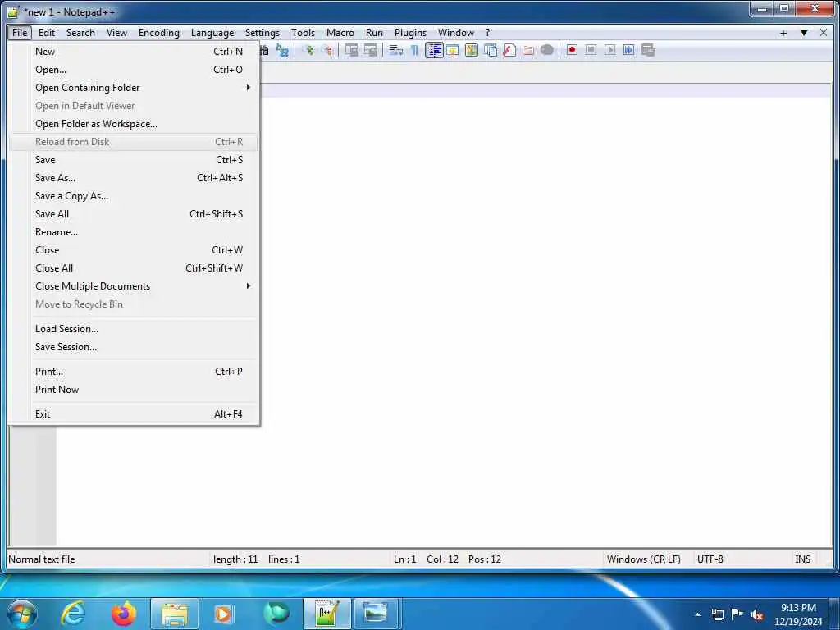840x630 pixels.
Task: Toggle INS insert mode in the status bar
Action: (802, 559)
